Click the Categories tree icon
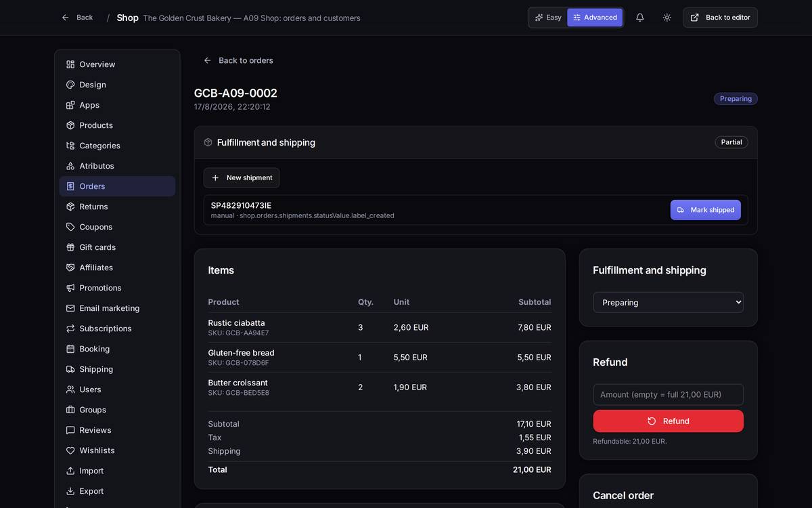 pyautogui.click(x=70, y=146)
